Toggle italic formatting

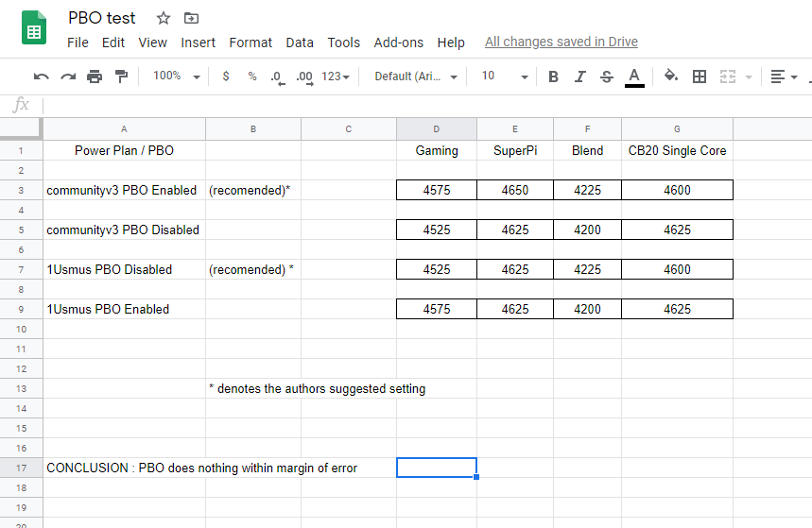tap(579, 77)
